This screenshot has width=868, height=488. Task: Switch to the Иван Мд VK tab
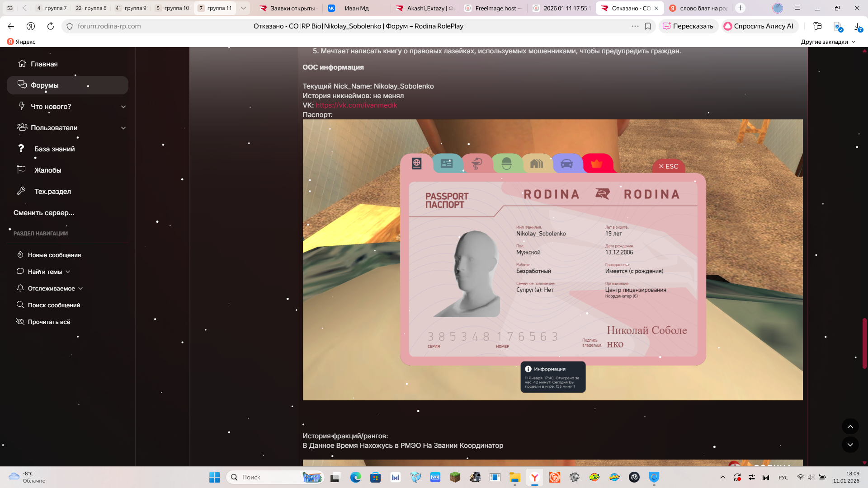(356, 8)
